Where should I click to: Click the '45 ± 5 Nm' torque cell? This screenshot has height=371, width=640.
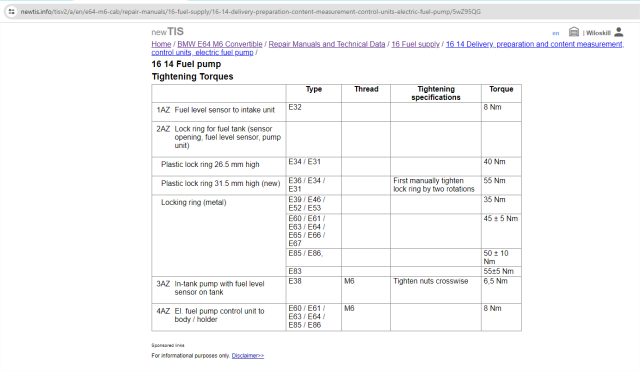501,219
